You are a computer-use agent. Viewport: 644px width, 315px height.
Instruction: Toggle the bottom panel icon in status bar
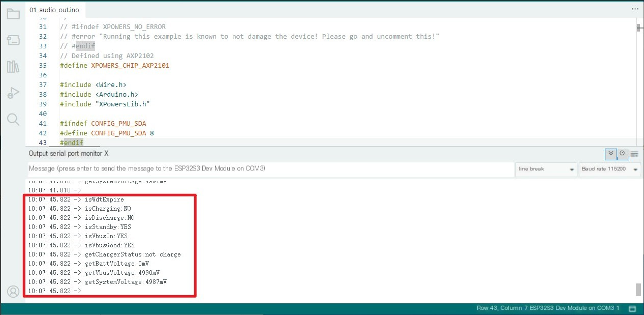[x=632, y=308]
